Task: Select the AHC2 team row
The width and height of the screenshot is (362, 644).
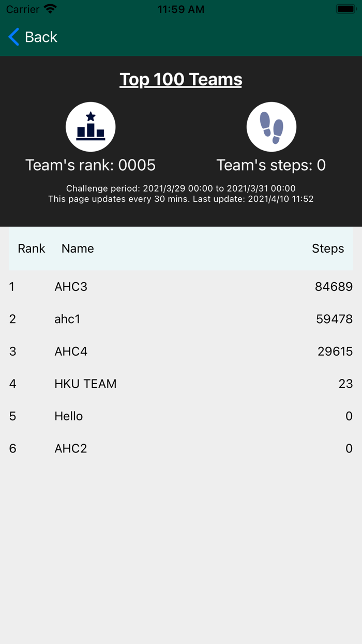Action: (181, 448)
